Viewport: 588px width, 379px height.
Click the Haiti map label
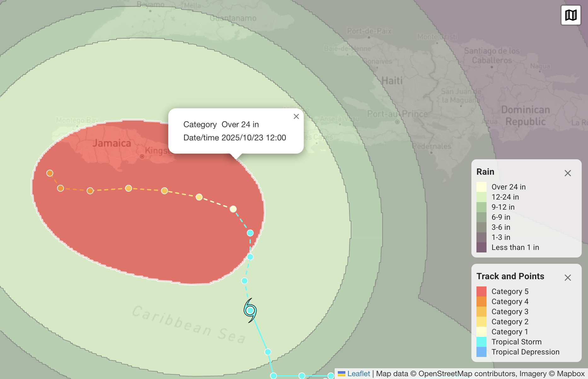pyautogui.click(x=392, y=81)
